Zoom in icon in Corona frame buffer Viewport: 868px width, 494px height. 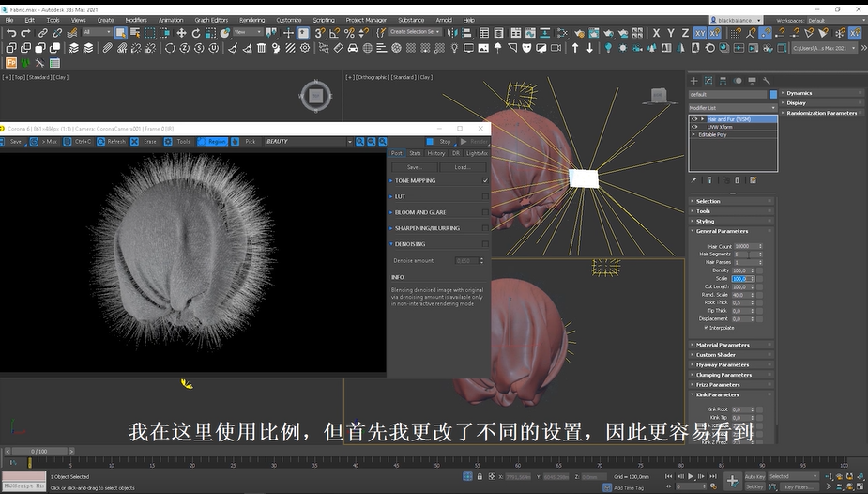[359, 142]
